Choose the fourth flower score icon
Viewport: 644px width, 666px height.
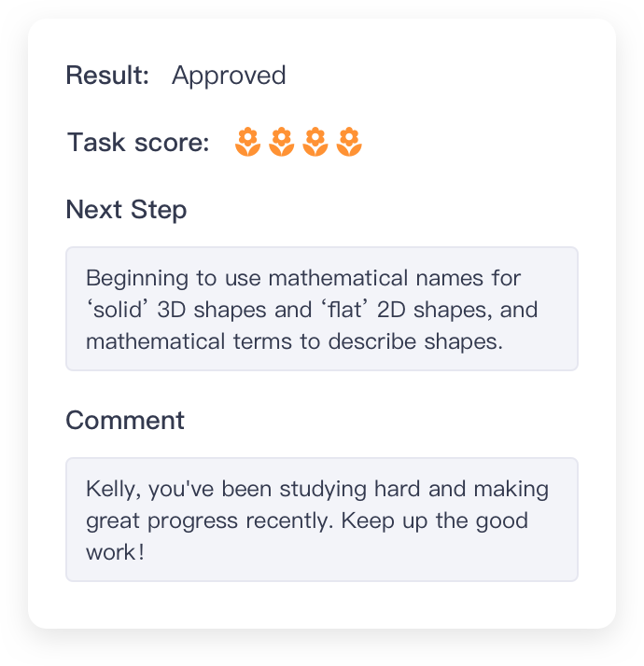coord(349,142)
